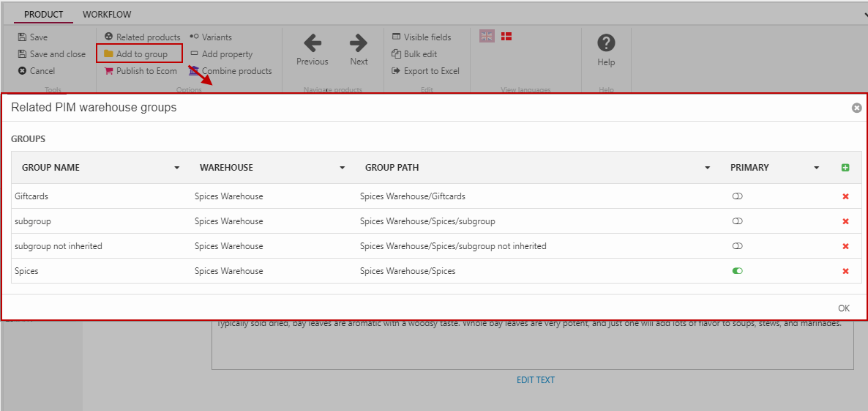
Task: Remove the Giftcards group with red X
Action: click(x=845, y=196)
